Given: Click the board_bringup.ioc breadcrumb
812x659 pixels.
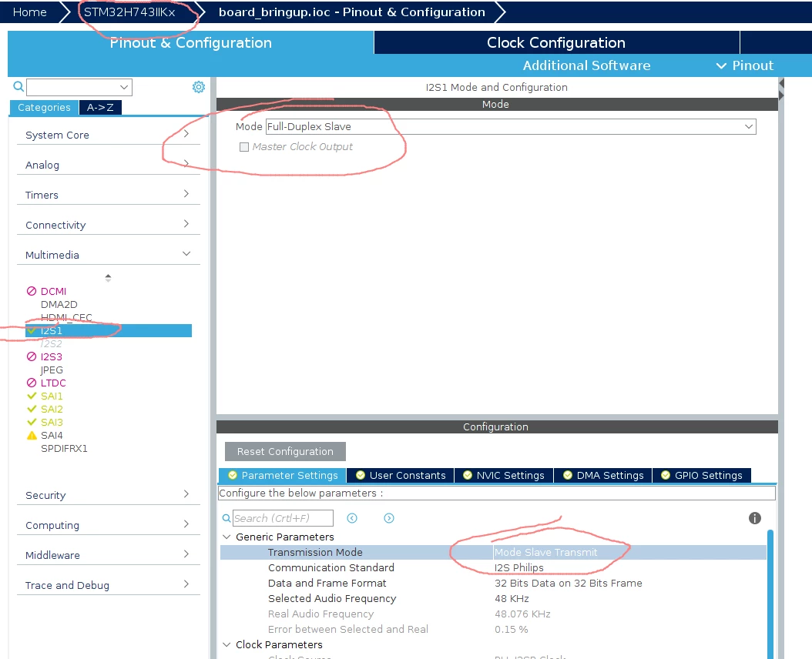Looking at the screenshot, I should coord(351,12).
